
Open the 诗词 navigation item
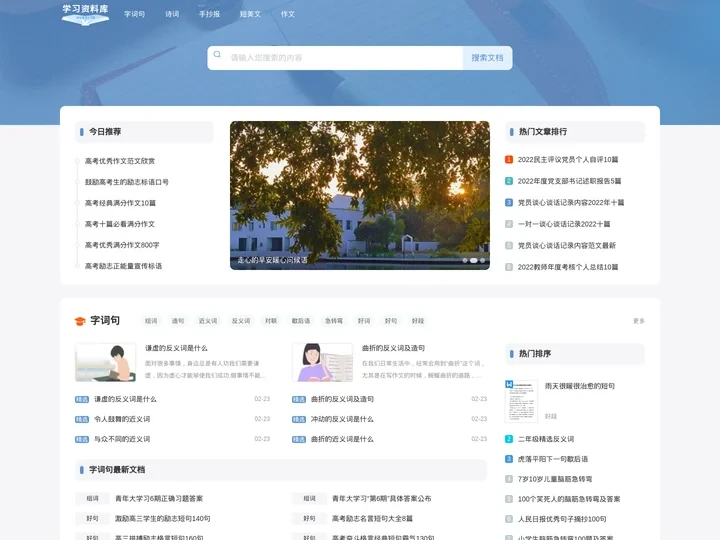pyautogui.click(x=172, y=14)
